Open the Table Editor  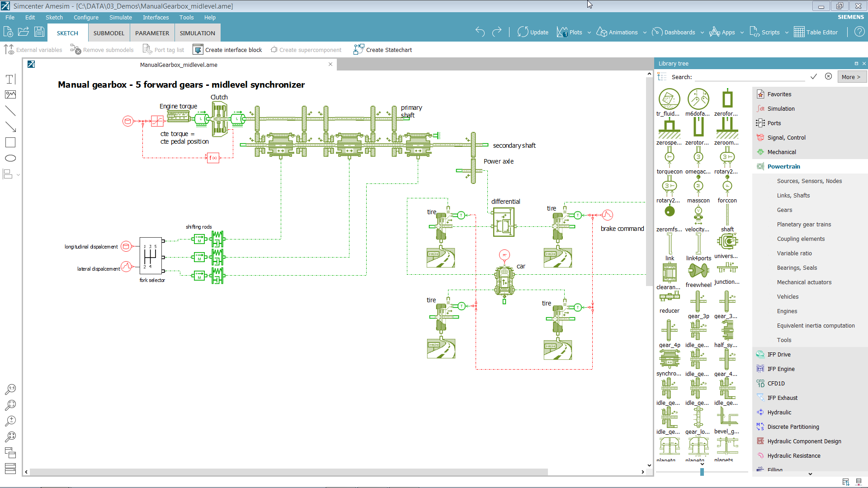(816, 32)
